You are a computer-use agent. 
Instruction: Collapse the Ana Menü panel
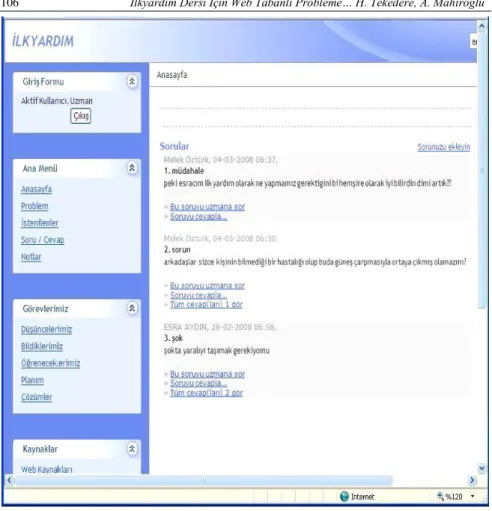(x=132, y=168)
